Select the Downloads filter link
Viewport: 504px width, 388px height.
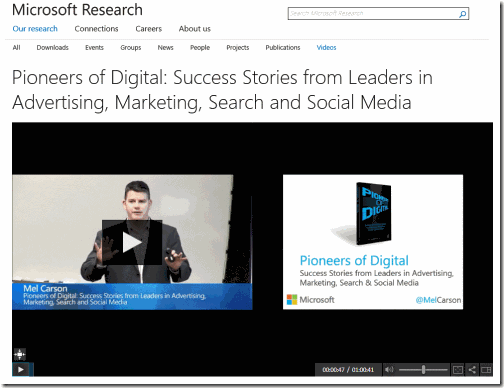click(x=52, y=47)
